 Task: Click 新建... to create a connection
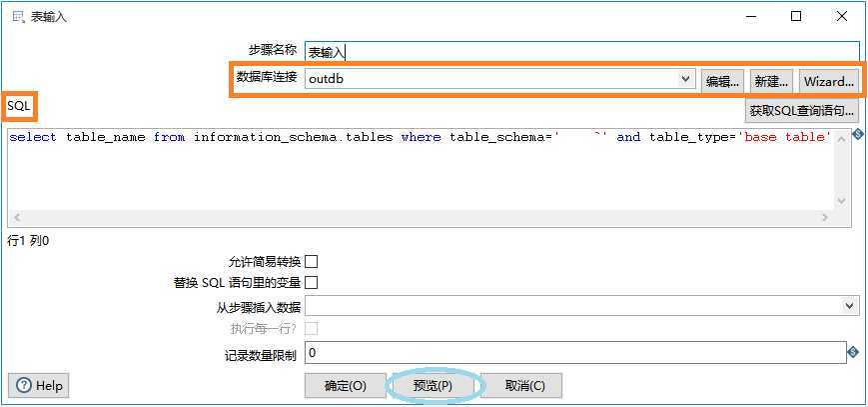(772, 82)
